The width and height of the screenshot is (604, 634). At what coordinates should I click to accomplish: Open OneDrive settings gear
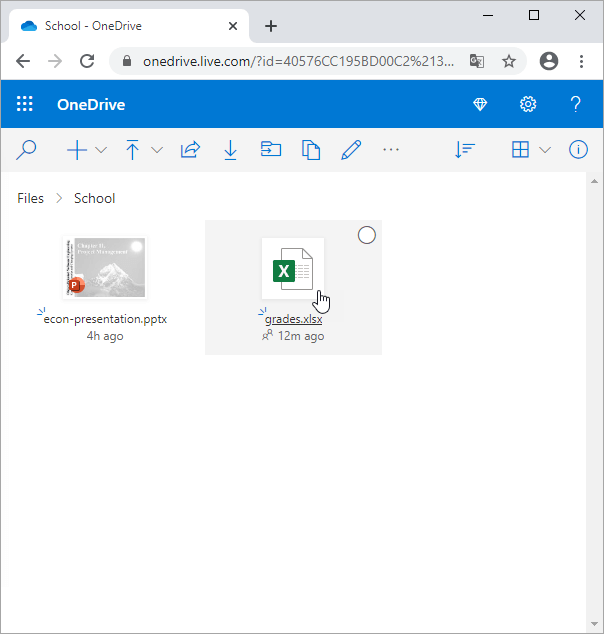[x=528, y=104]
